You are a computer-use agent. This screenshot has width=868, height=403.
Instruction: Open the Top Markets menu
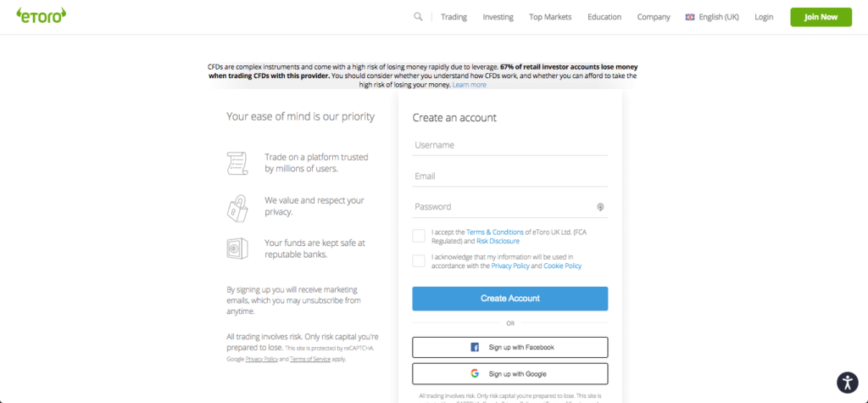pyautogui.click(x=550, y=17)
